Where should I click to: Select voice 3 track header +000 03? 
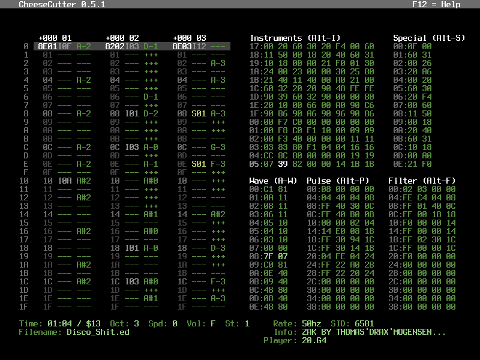pos(190,38)
